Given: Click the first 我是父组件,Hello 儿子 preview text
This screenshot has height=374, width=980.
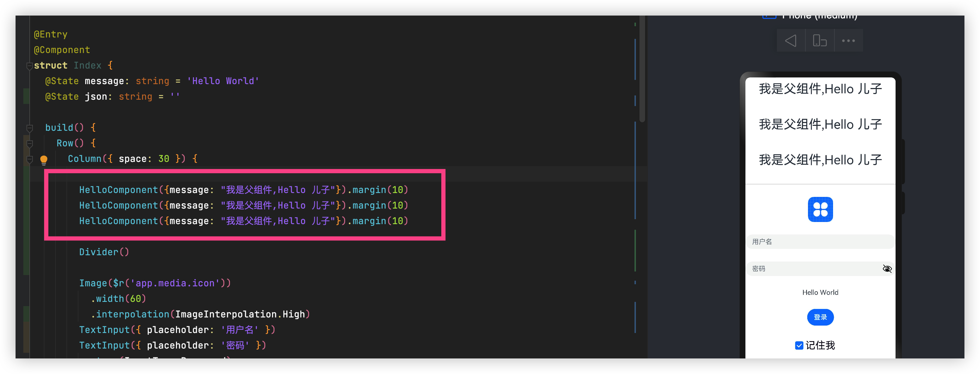Looking at the screenshot, I should pos(820,89).
